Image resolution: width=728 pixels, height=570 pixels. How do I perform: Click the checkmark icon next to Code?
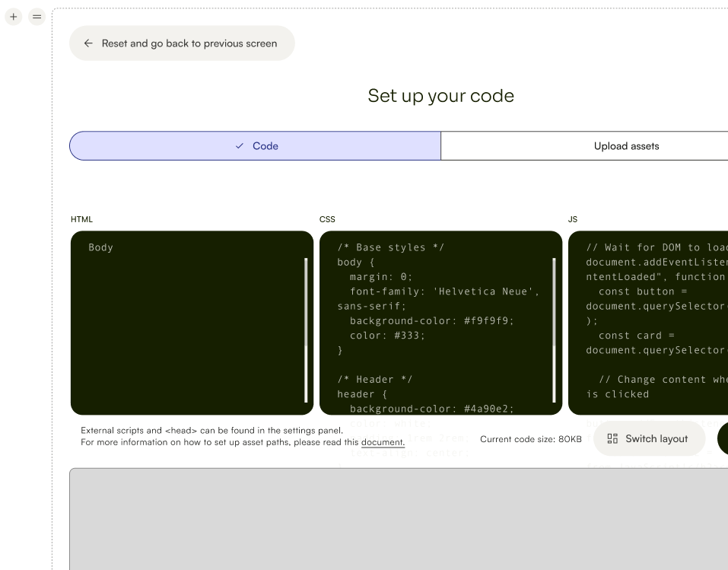pyautogui.click(x=240, y=146)
